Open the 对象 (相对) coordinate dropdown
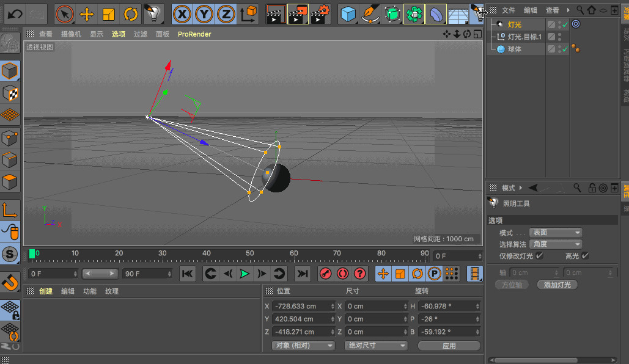The height and width of the screenshot is (364, 629). [x=303, y=346]
